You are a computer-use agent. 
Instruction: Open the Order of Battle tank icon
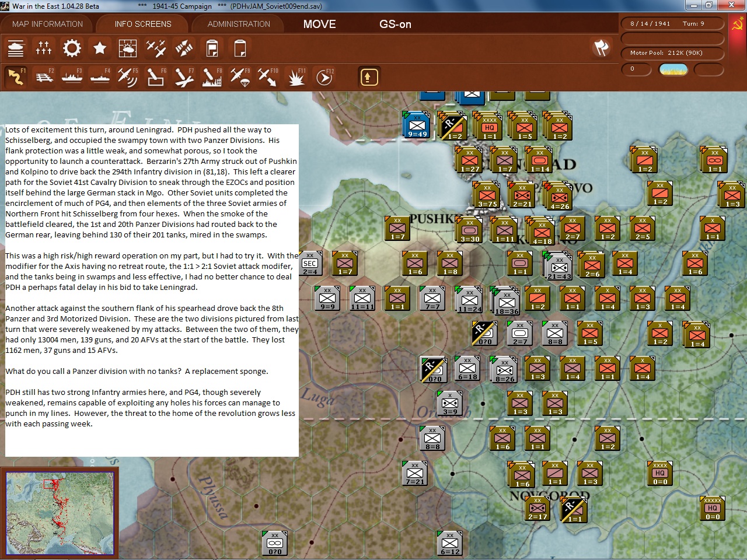[x=16, y=48]
